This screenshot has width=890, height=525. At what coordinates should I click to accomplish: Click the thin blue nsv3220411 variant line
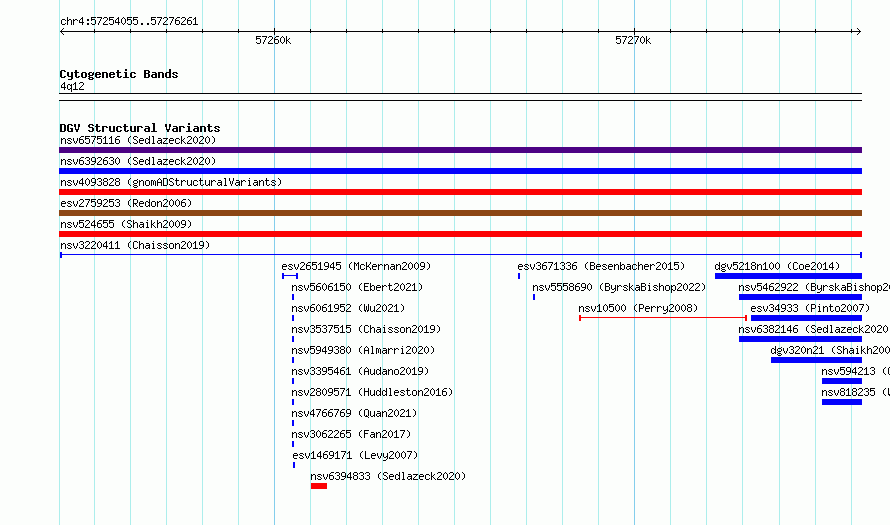click(460, 255)
